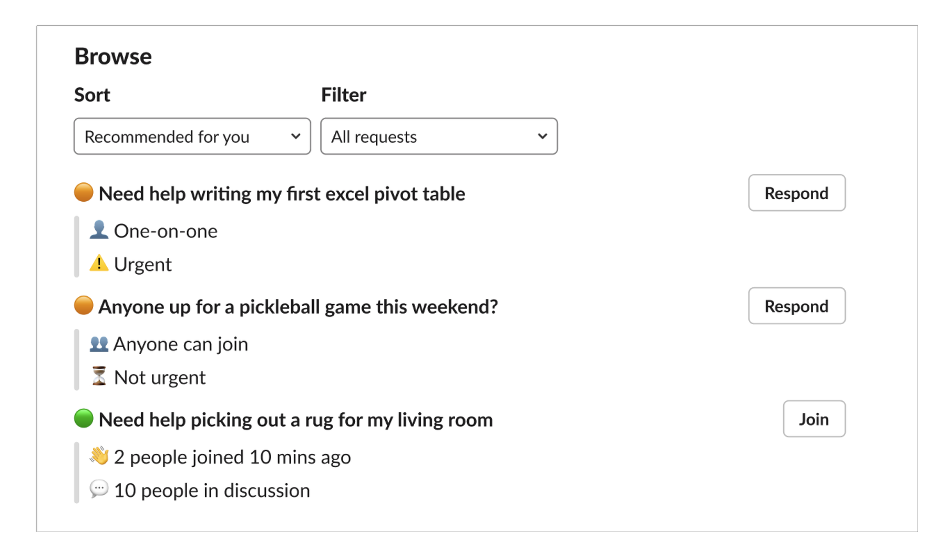Image resolution: width=946 pixels, height=560 pixels.
Task: Click the orange status dot beside pickleball request
Action: pyautogui.click(x=84, y=305)
